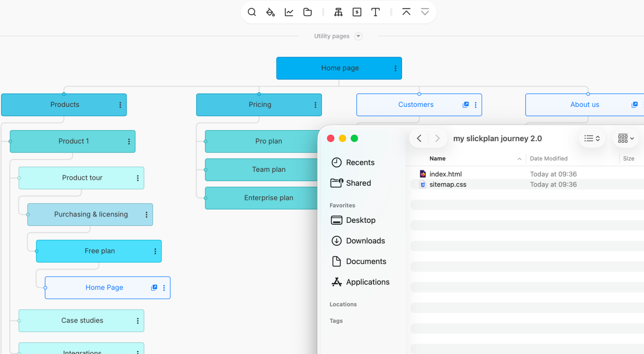Screen dimensions: 644x354
Task: Open Products node options menu
Action: pos(120,105)
